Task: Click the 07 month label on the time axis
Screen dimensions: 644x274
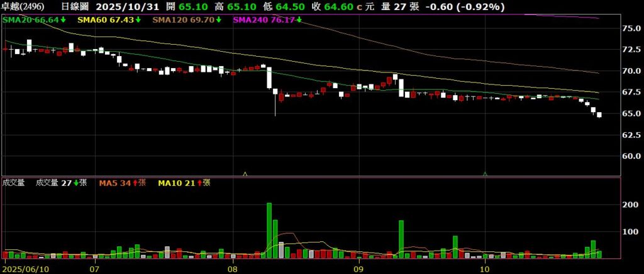Action: [94, 268]
